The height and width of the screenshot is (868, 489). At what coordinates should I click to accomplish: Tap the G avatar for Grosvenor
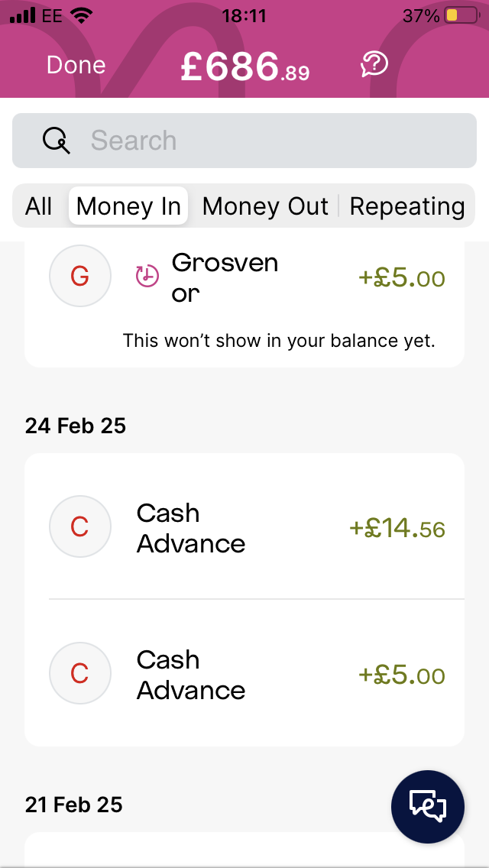pos(79,277)
